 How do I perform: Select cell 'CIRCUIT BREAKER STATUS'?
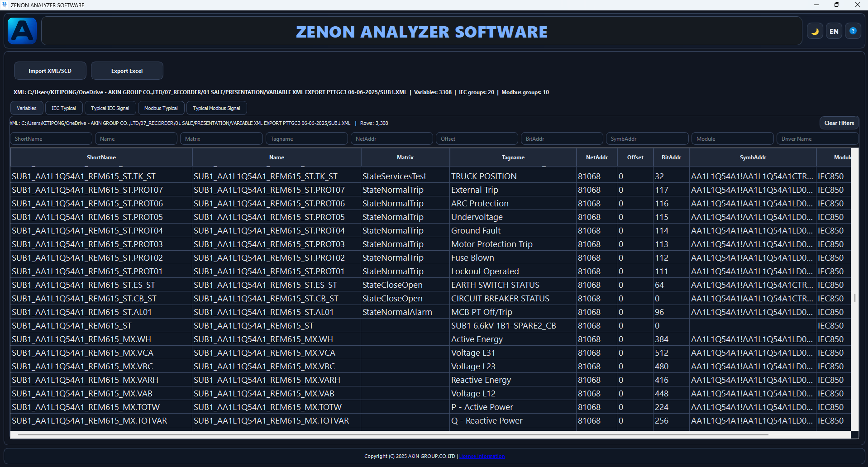tap(513, 299)
